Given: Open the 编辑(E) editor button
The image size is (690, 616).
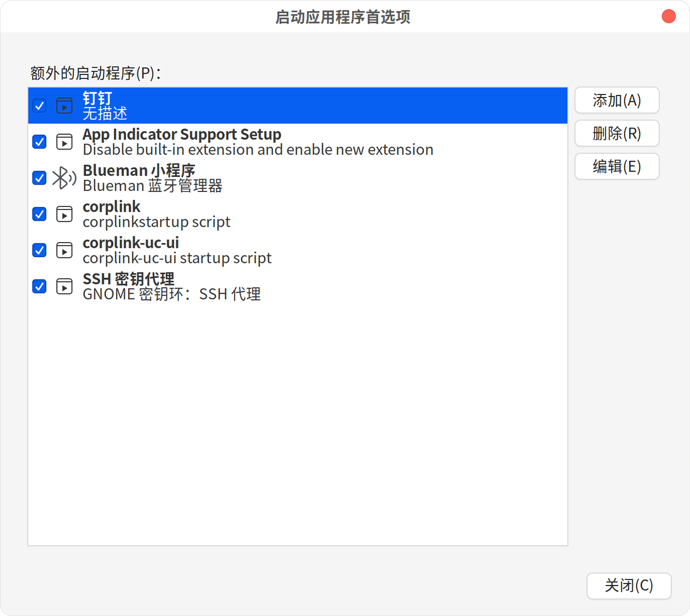Looking at the screenshot, I should pyautogui.click(x=617, y=167).
